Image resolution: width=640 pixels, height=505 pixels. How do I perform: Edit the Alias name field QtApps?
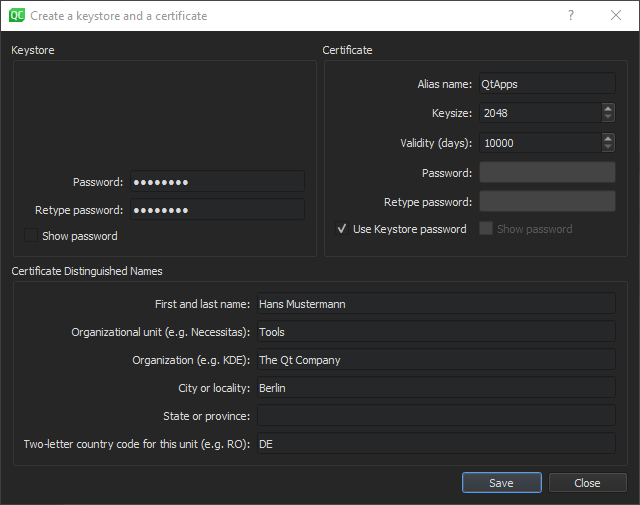click(x=546, y=84)
